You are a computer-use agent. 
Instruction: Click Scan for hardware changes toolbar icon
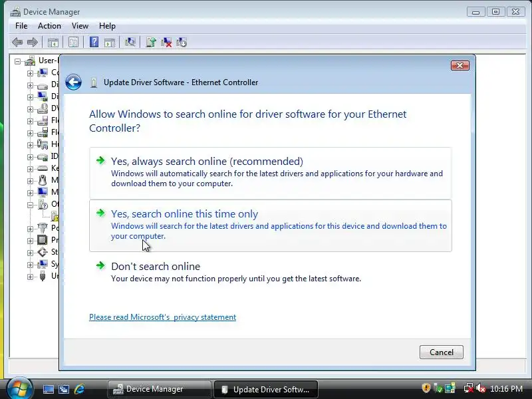(x=130, y=42)
